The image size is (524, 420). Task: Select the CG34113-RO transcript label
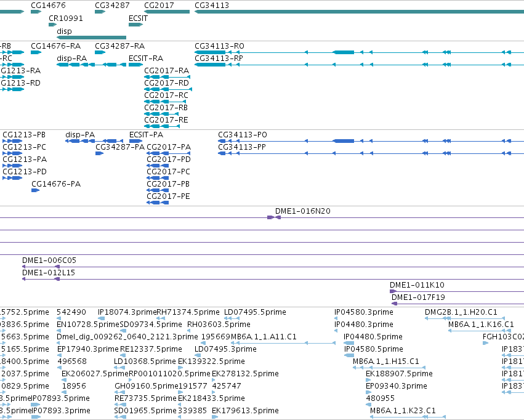[219, 46]
